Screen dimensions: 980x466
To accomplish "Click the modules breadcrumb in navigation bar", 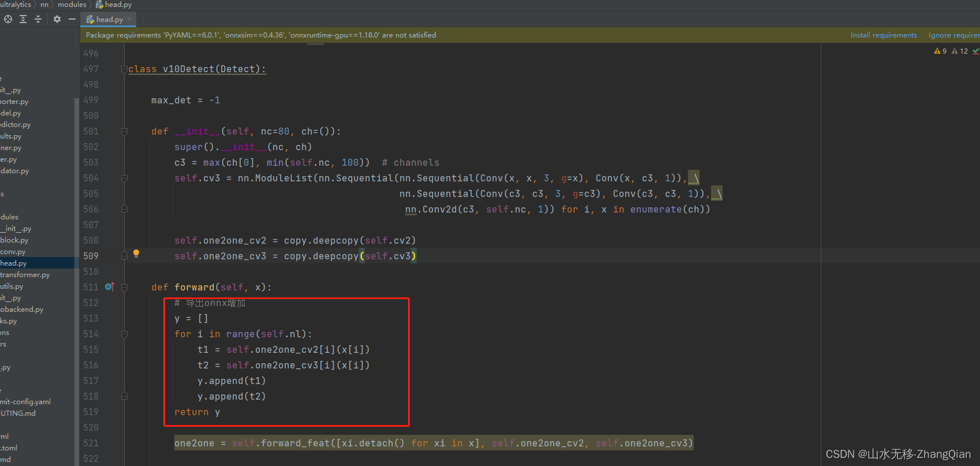I will coord(72,5).
